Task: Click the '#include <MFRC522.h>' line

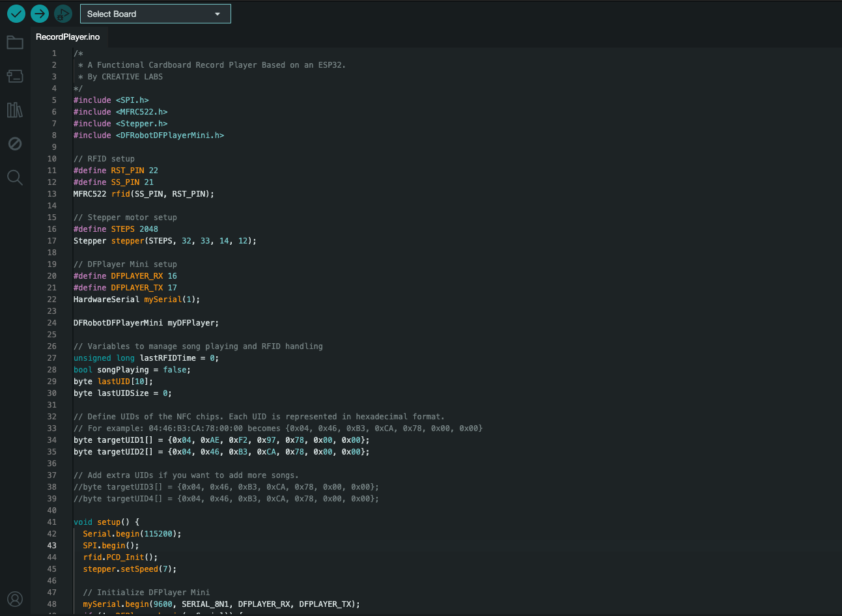Action: [x=120, y=112]
